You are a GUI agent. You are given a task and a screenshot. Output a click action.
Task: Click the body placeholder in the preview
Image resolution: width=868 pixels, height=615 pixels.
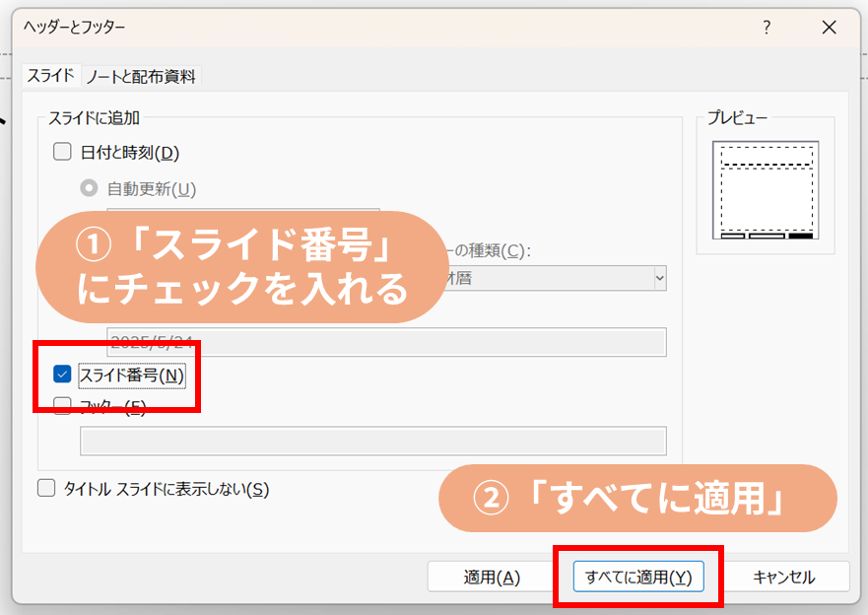767,197
